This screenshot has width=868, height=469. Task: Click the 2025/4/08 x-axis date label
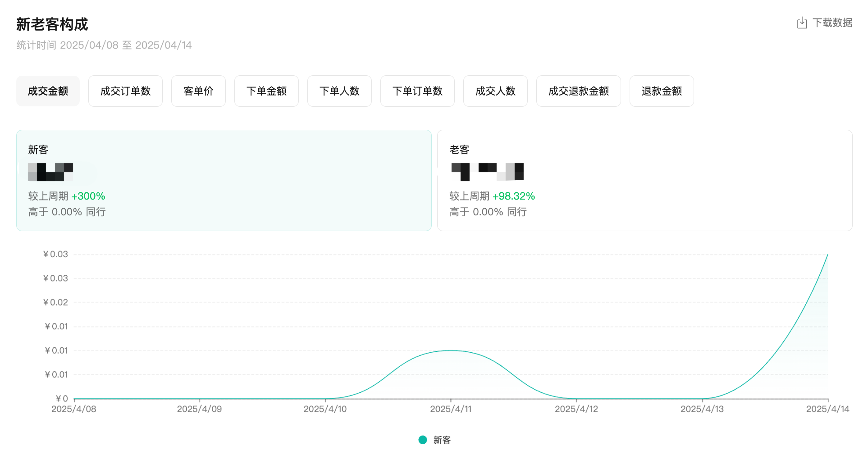click(x=74, y=409)
